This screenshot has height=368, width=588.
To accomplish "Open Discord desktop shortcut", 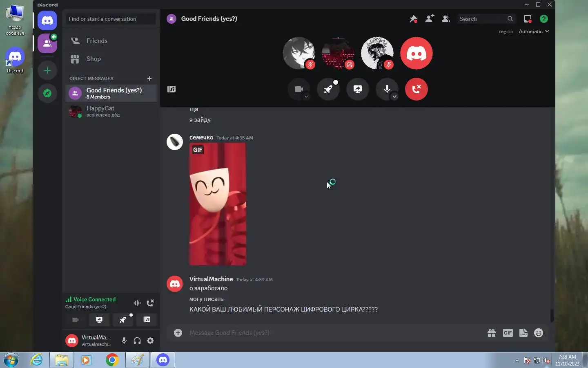I will pyautogui.click(x=15, y=61).
